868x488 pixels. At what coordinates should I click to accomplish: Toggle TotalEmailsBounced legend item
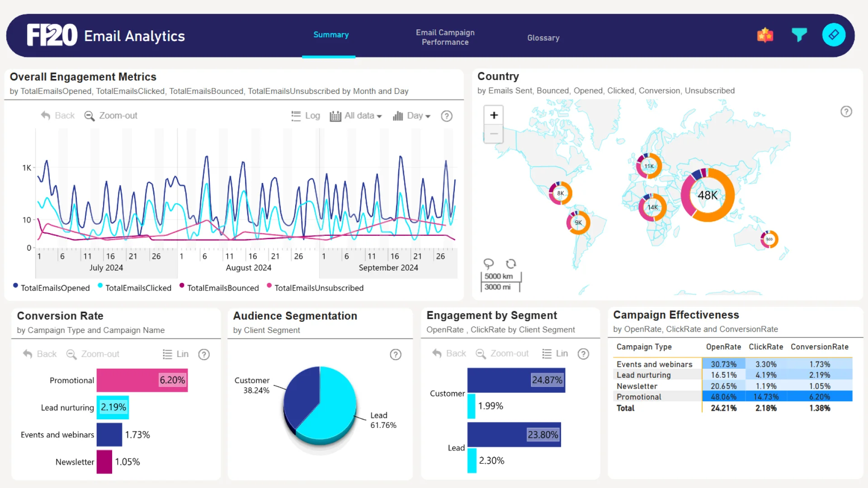pos(219,288)
